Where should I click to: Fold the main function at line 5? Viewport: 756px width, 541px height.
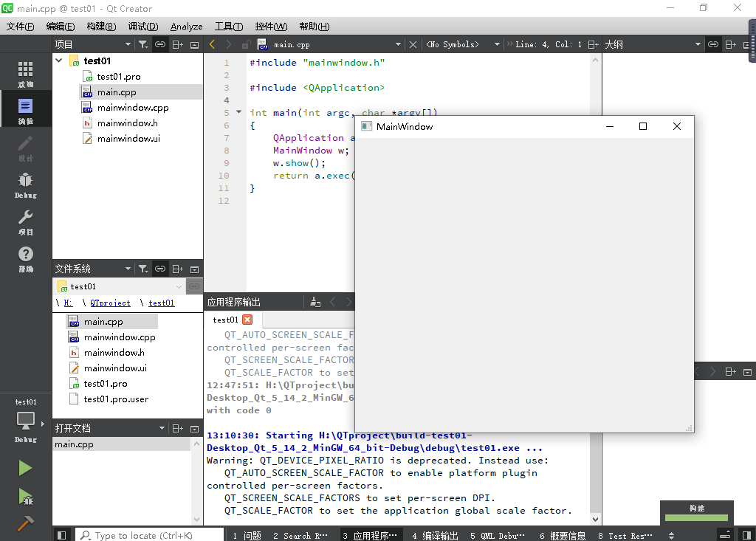pos(238,112)
